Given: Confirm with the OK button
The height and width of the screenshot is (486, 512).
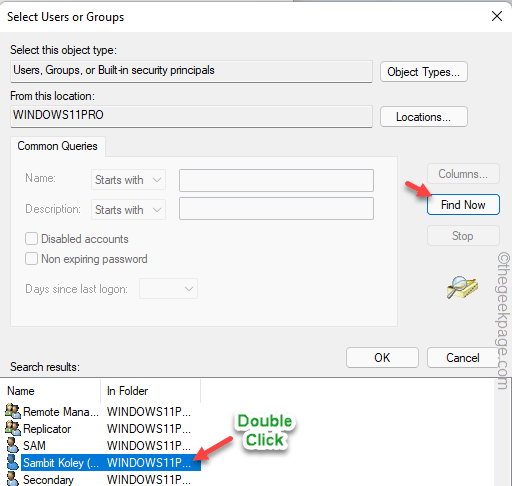Looking at the screenshot, I should pyautogui.click(x=382, y=358).
